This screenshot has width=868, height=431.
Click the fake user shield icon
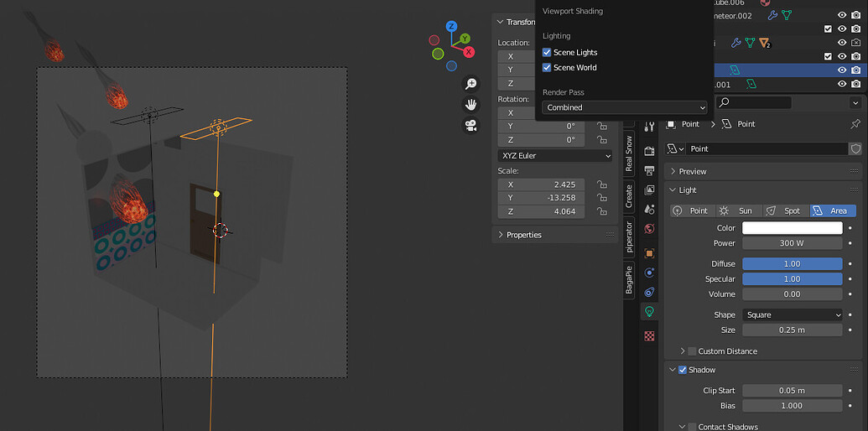coord(855,148)
